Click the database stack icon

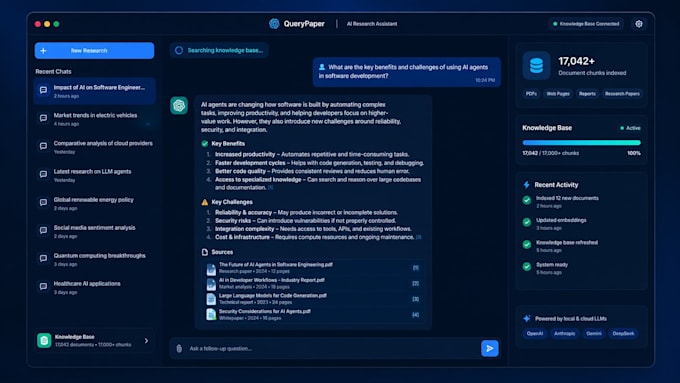(536, 66)
